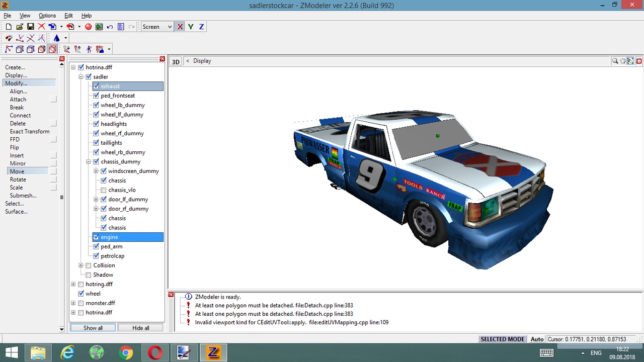This screenshot has width=644, height=362.
Task: Click the Save file toolbar icon
Action: pos(30,27)
